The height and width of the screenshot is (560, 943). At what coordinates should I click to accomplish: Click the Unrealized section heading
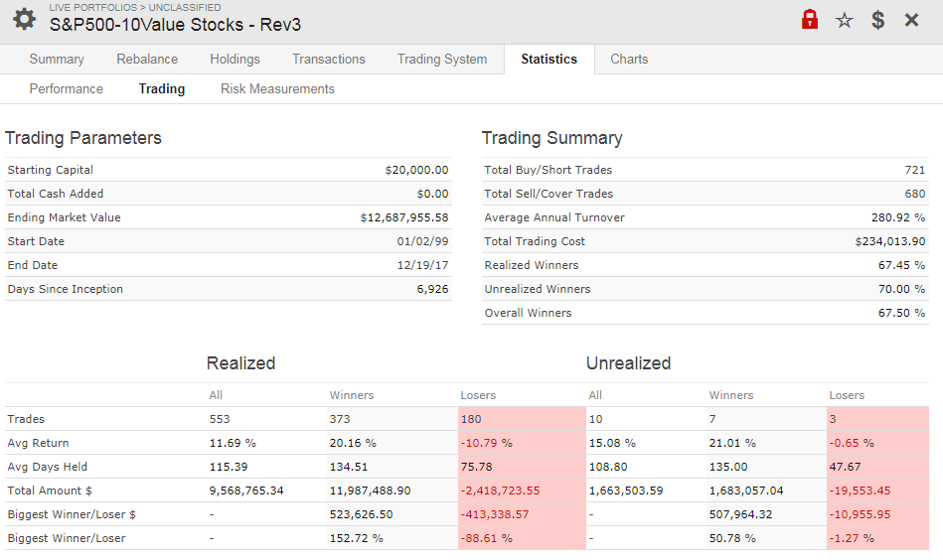coord(628,363)
